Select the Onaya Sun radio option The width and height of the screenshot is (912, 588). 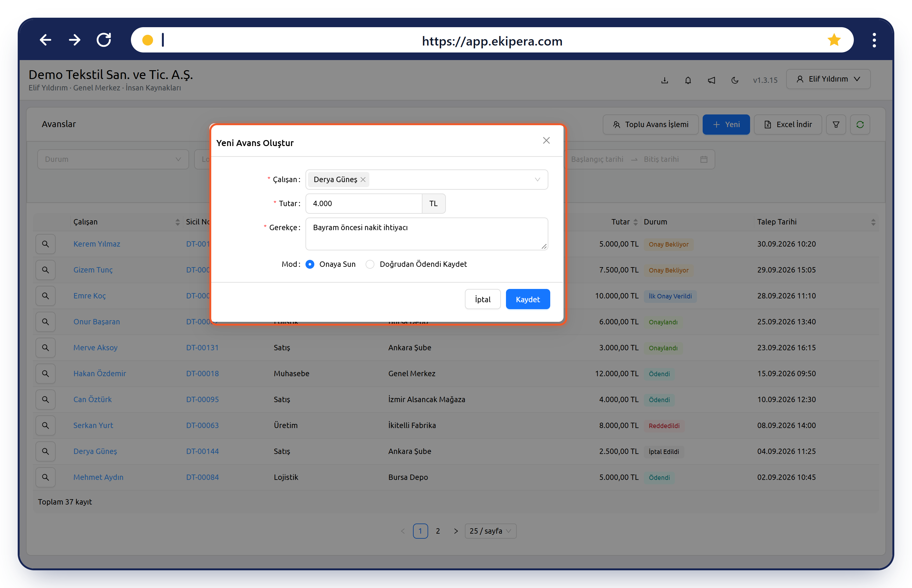coord(310,264)
